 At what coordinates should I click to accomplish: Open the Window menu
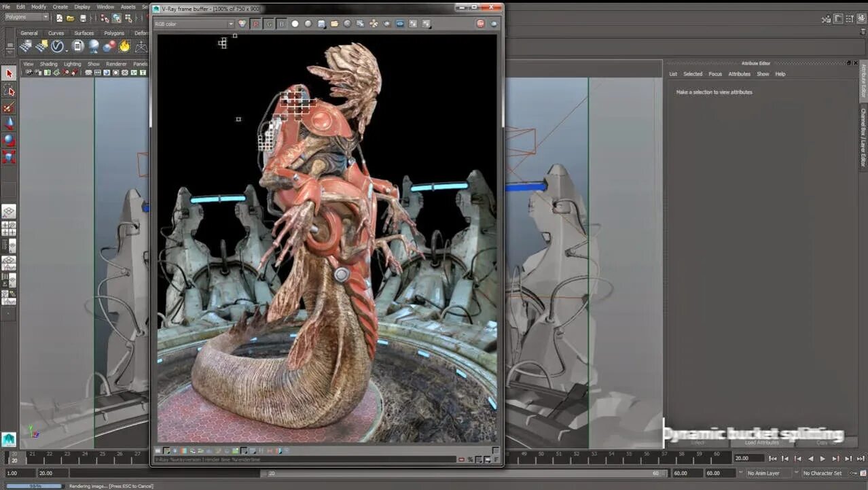[x=105, y=7]
